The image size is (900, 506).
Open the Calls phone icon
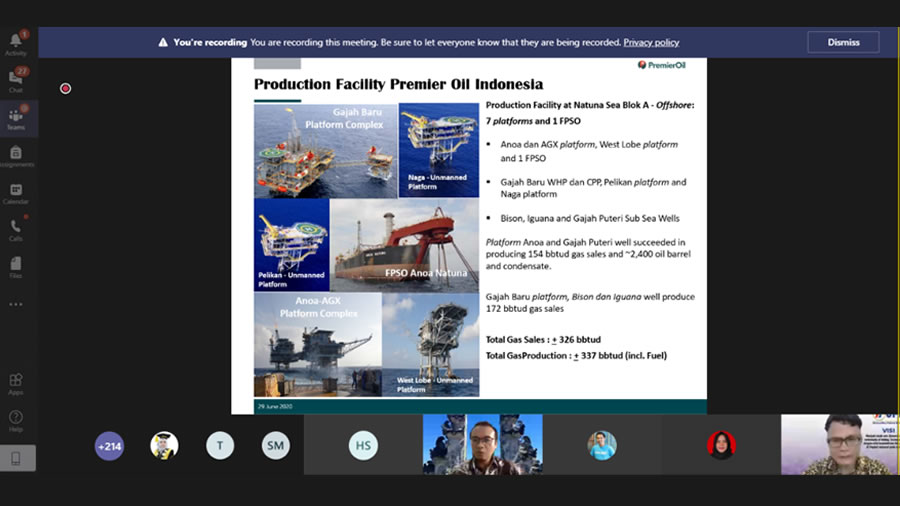(15, 227)
